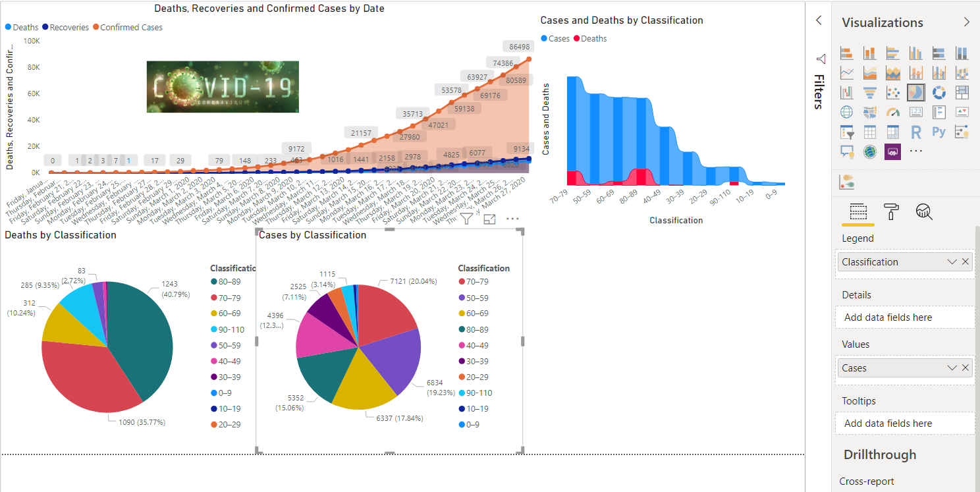Viewport: 980px width, 492px height.
Task: Select Line and clustered column chart visual
Action: [939, 73]
